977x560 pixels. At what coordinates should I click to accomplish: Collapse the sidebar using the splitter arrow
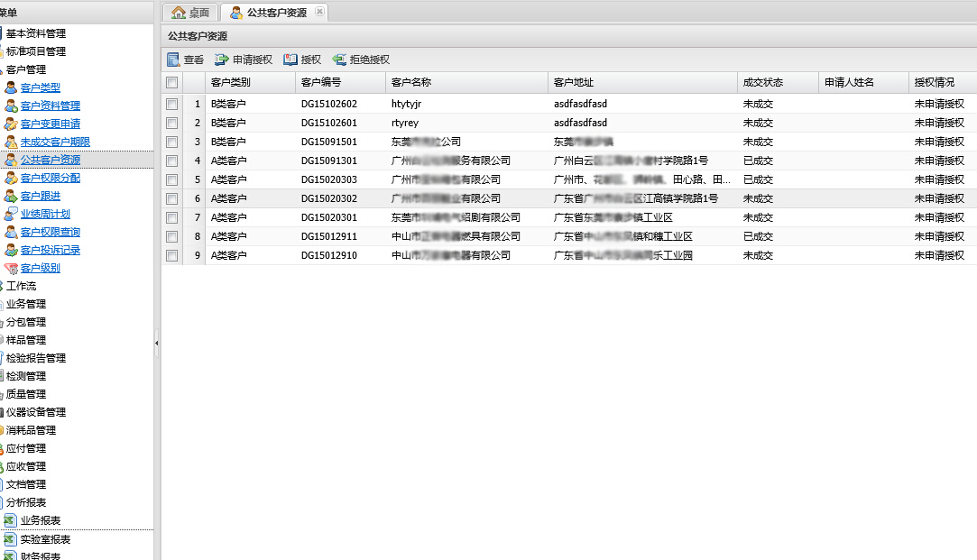(x=157, y=343)
